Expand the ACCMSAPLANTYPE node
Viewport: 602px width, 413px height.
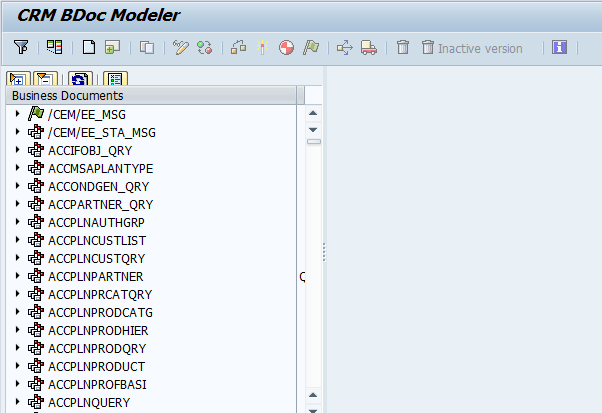(x=17, y=168)
